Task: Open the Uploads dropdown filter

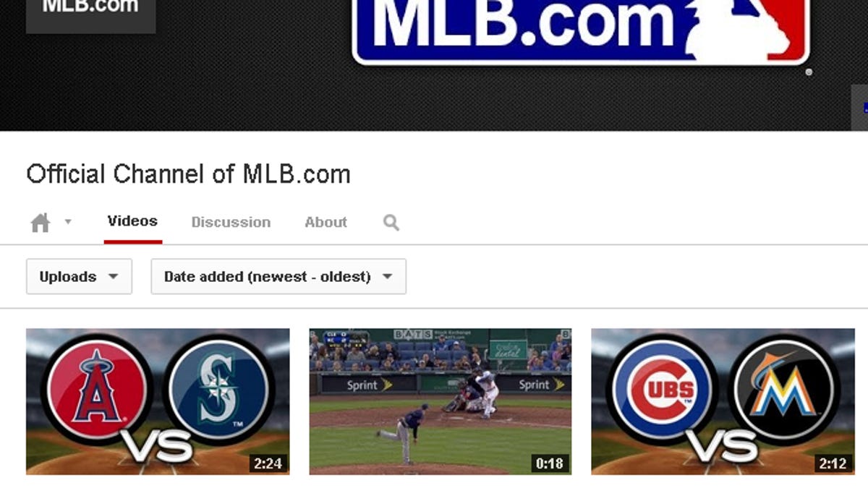Action: tap(79, 277)
